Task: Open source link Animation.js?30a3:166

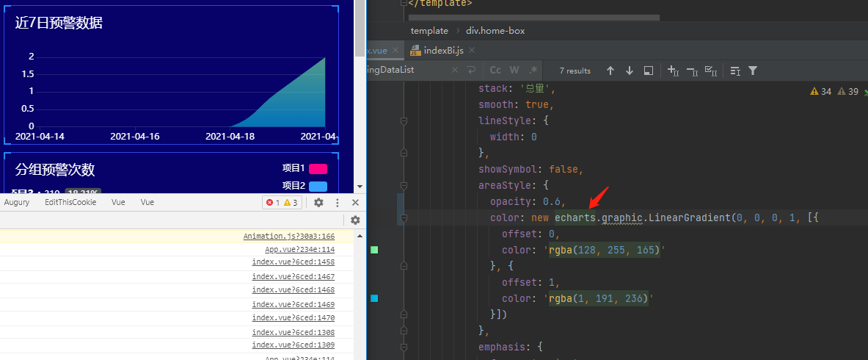Action: coord(289,237)
